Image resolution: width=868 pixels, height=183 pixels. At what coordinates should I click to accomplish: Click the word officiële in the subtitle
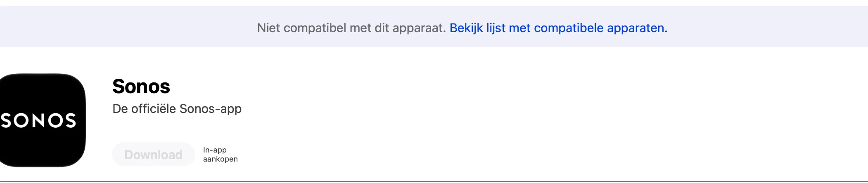tap(154, 109)
